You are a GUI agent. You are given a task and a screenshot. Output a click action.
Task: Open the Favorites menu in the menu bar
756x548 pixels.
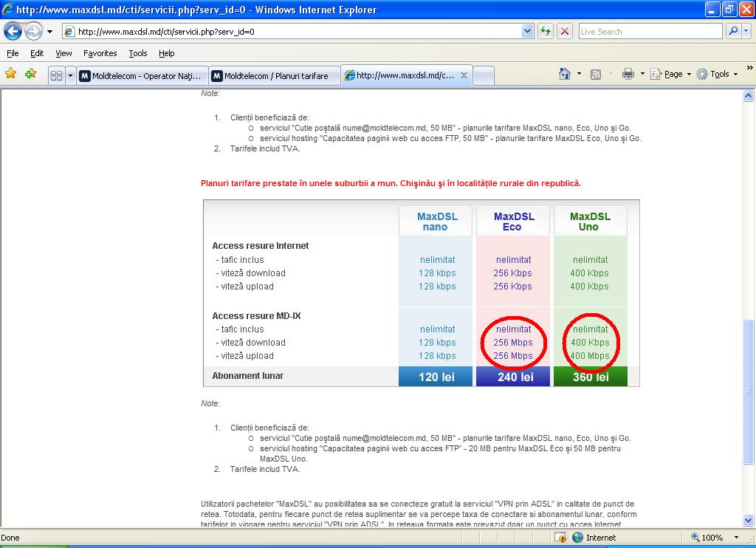click(100, 53)
